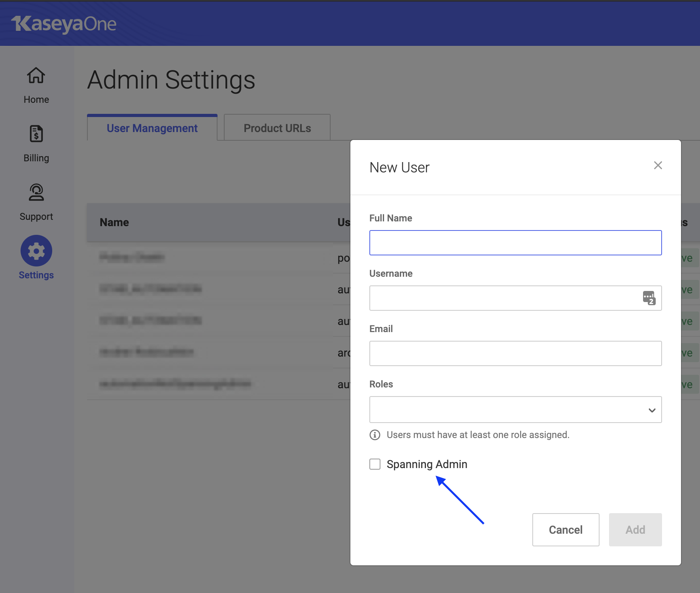This screenshot has height=593, width=700.
Task: Click the Cancel button
Action: pyautogui.click(x=566, y=530)
